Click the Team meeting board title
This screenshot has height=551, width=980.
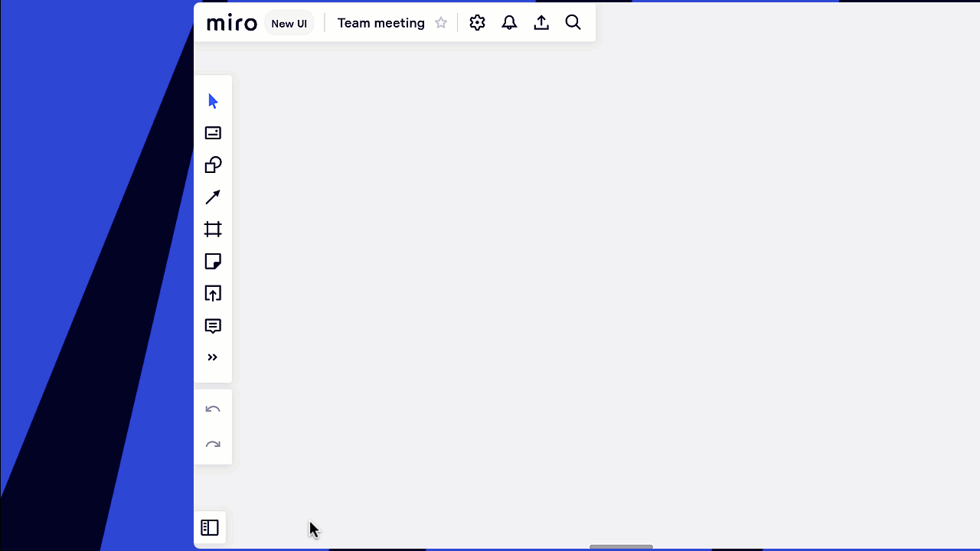[381, 23]
